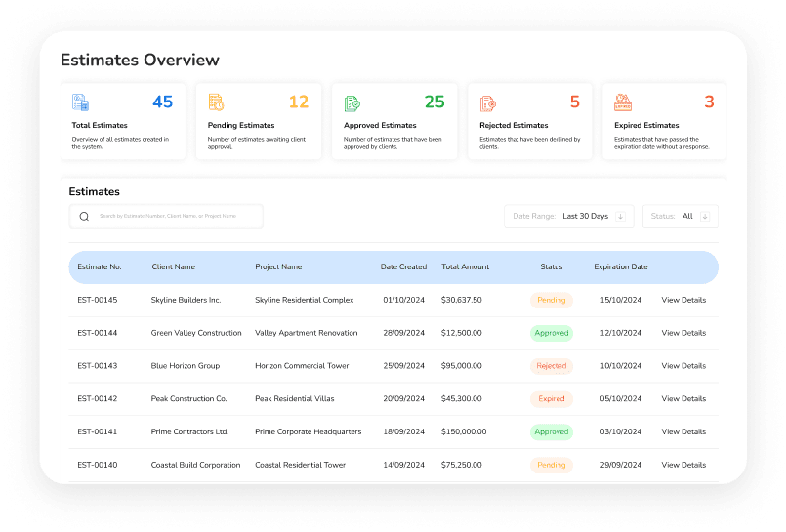Click the Pending Estimates document icon
The height and width of the screenshot is (532, 786).
(216, 102)
